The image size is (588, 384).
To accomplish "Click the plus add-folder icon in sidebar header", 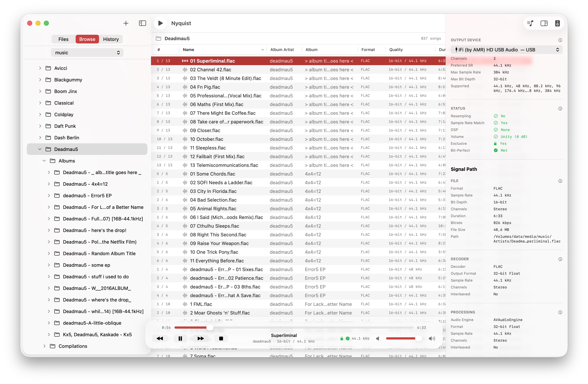I will pyautogui.click(x=126, y=23).
